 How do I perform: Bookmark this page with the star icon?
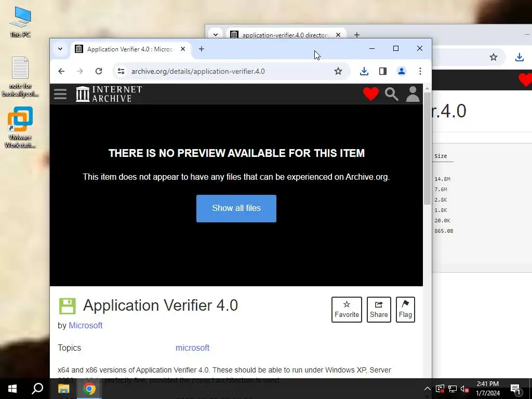coord(338,71)
